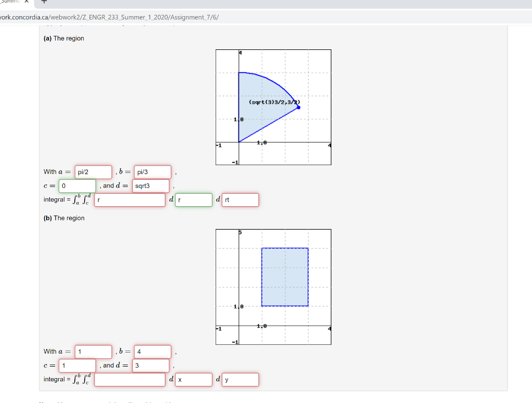Select the b field containing 4
This screenshot has height=403, width=532.
point(152,352)
